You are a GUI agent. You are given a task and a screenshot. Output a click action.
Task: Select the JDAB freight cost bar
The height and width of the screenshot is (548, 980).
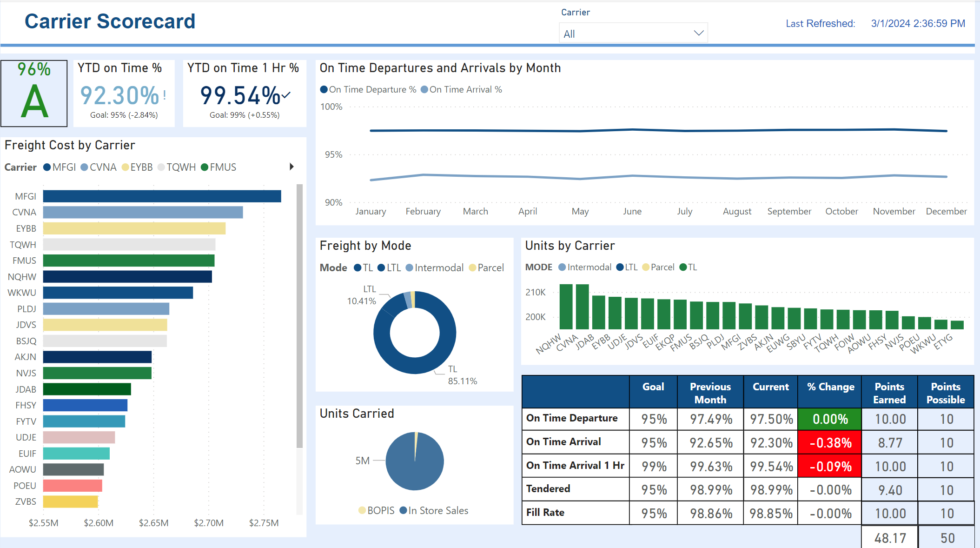pyautogui.click(x=87, y=389)
